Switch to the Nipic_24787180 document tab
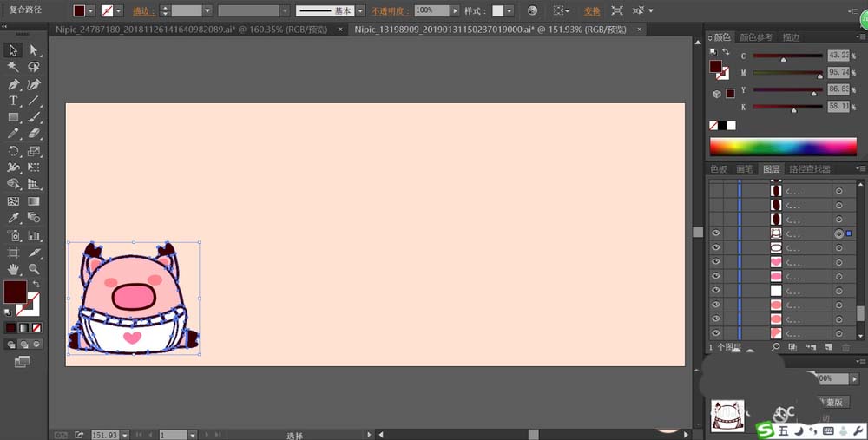This screenshot has width=868, height=440. coord(192,30)
